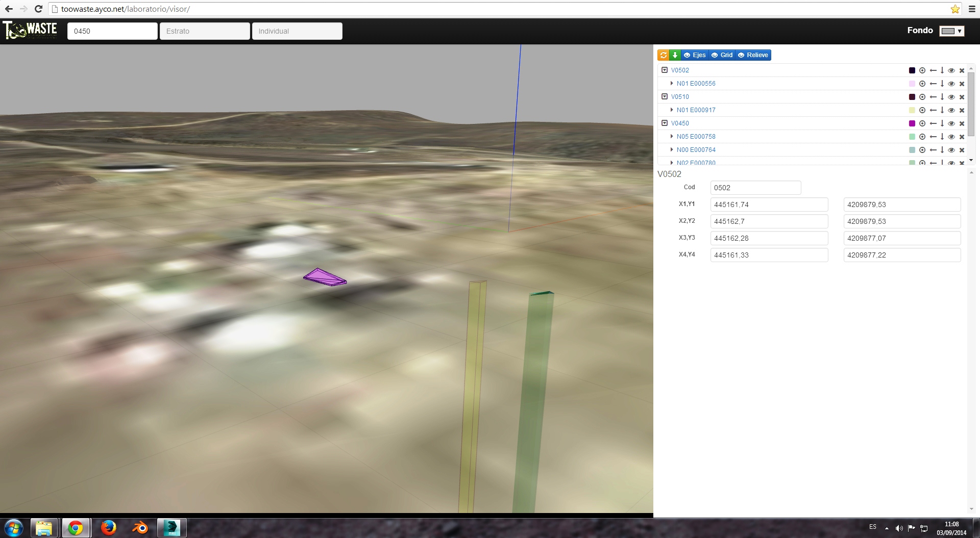Click the orange refresh button in the layer toolbar
Screen dimensions: 980x538
coord(663,55)
